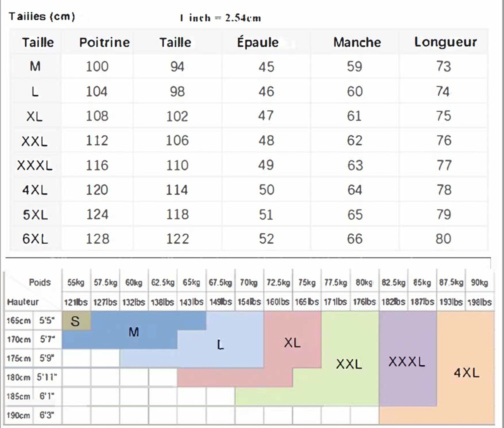504x428 pixels.
Task: Click the 5'11" height cell
Action: (x=47, y=377)
